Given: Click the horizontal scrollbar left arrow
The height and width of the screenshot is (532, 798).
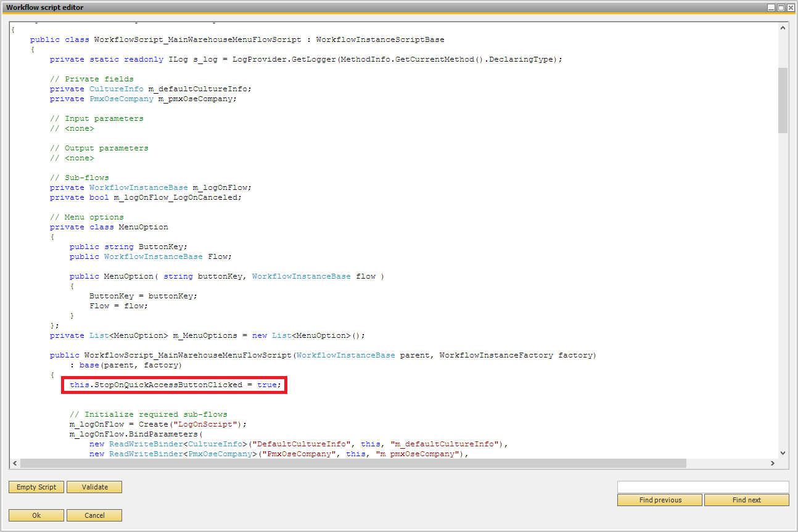Looking at the screenshot, I should tap(15, 463).
